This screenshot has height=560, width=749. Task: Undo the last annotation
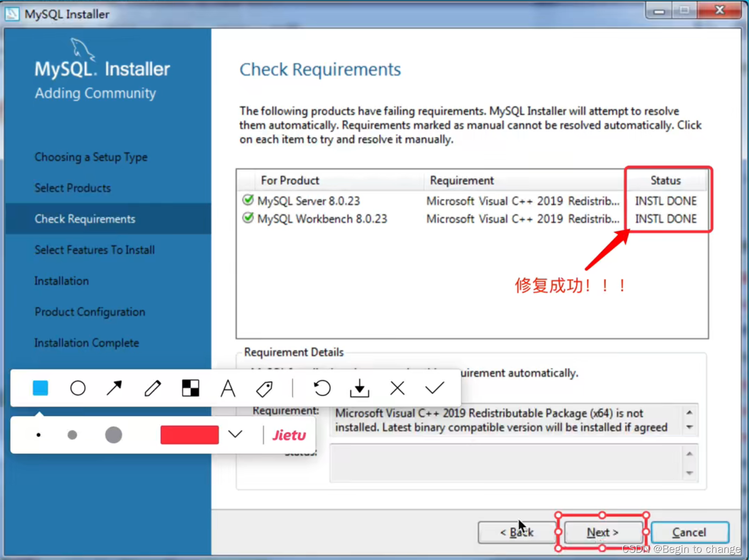point(322,388)
